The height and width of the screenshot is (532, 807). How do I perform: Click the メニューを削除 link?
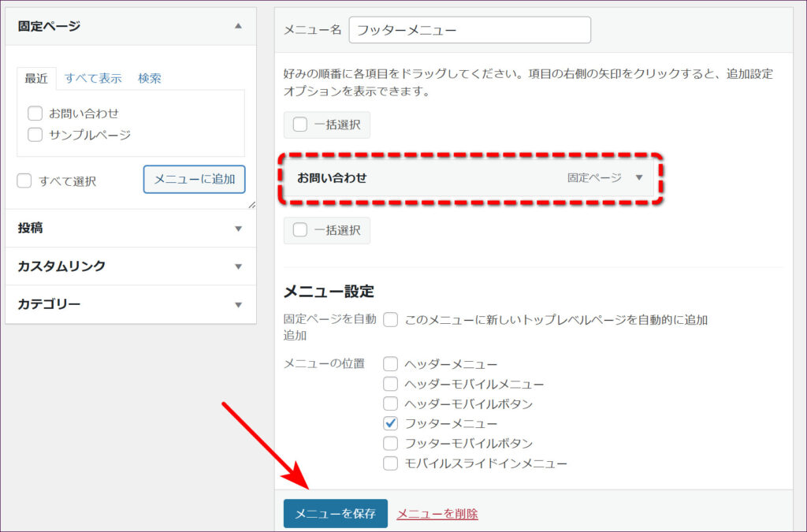pos(437,514)
